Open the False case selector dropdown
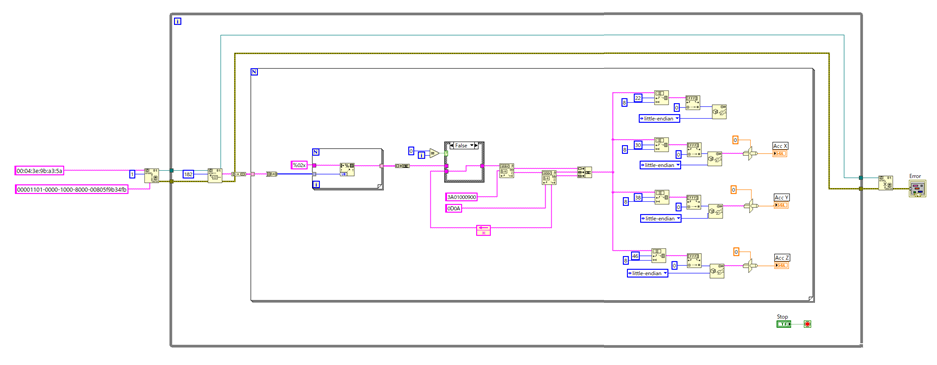This screenshot has width=937, height=365. click(463, 145)
